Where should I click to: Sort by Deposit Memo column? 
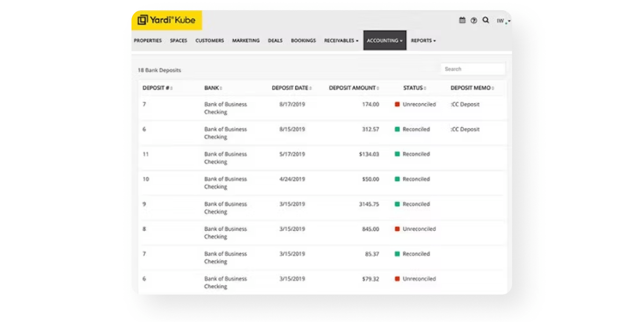point(472,88)
